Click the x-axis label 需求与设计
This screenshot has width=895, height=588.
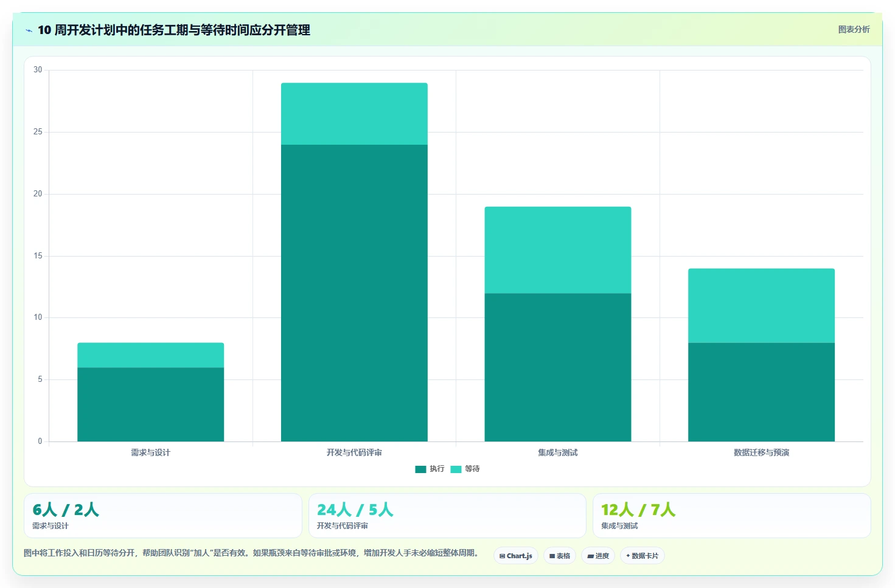click(150, 452)
